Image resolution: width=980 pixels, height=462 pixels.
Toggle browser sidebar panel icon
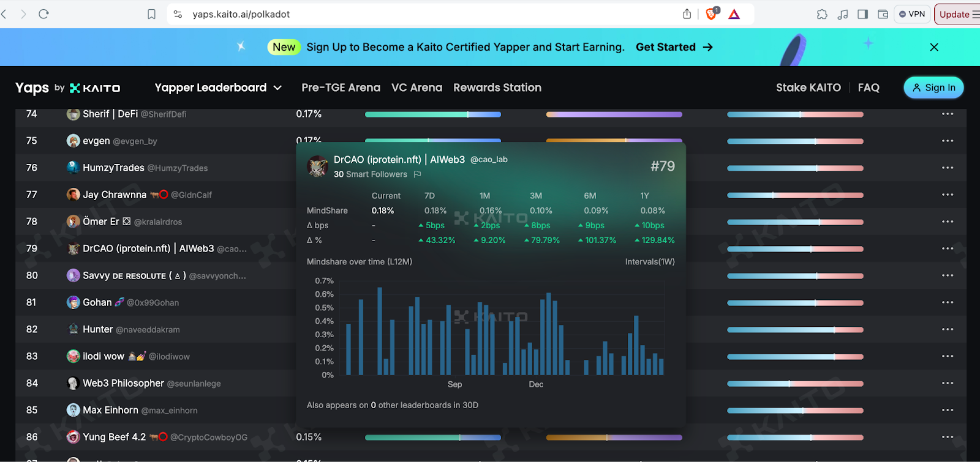[862, 14]
